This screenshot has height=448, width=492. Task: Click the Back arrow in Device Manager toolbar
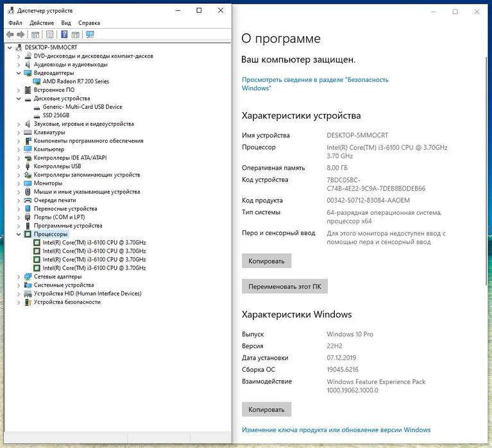click(x=10, y=35)
